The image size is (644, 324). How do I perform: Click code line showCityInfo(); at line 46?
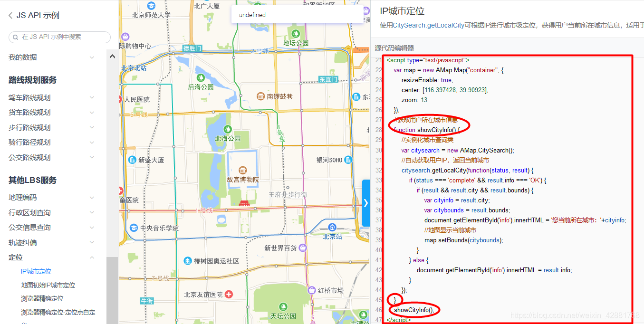414,310
